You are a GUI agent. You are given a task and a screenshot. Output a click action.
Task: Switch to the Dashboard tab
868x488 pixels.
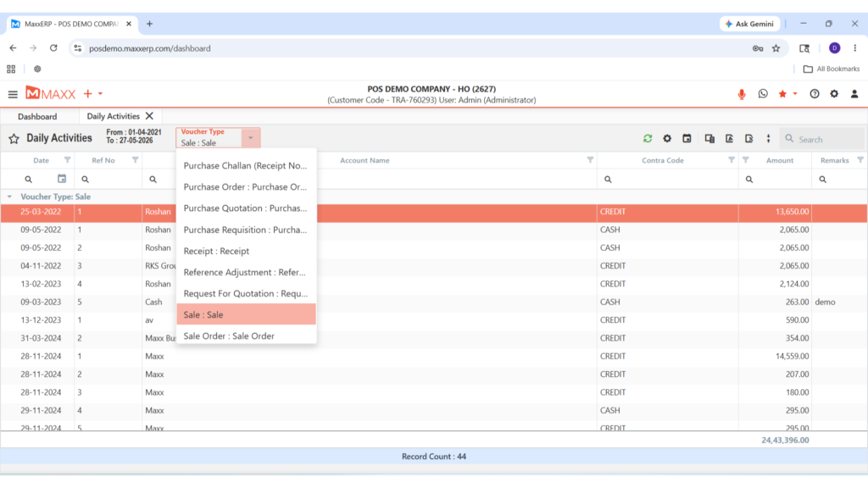[37, 116]
